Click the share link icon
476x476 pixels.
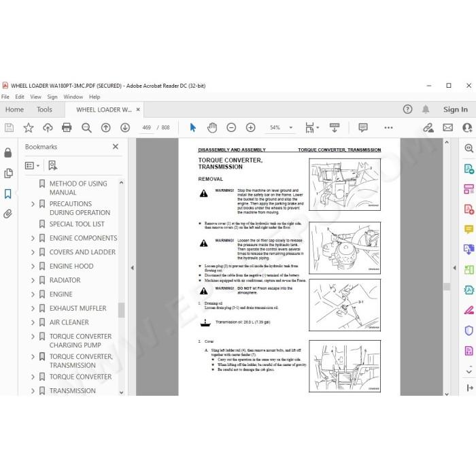428,128
